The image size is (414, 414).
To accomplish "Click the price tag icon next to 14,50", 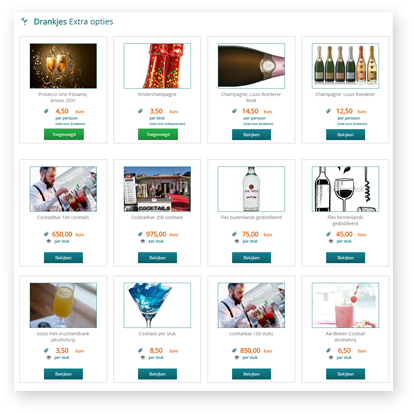I will click(234, 111).
